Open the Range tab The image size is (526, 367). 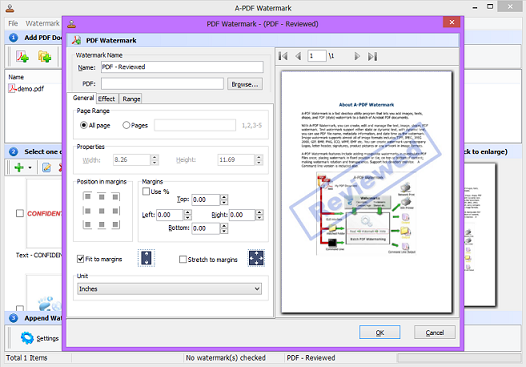point(131,99)
